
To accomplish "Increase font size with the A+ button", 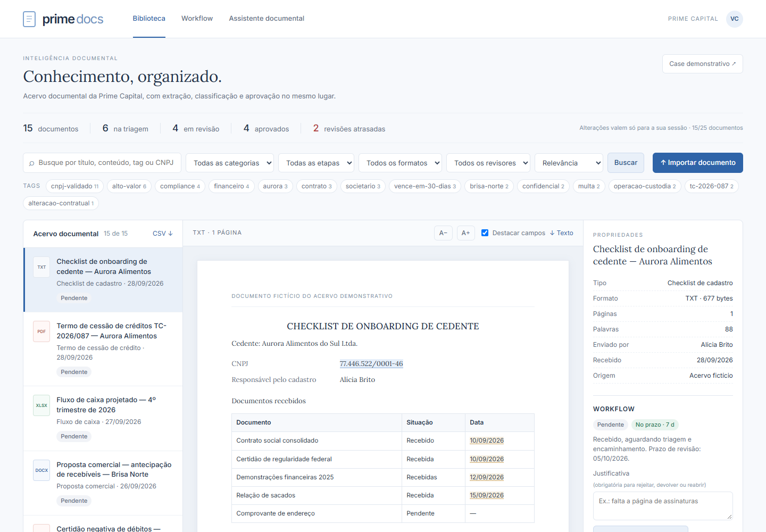I will [x=466, y=233].
